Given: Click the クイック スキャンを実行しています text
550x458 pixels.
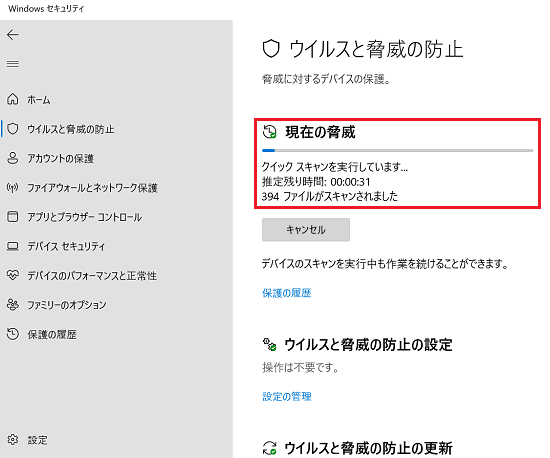Looking at the screenshot, I should (x=335, y=167).
